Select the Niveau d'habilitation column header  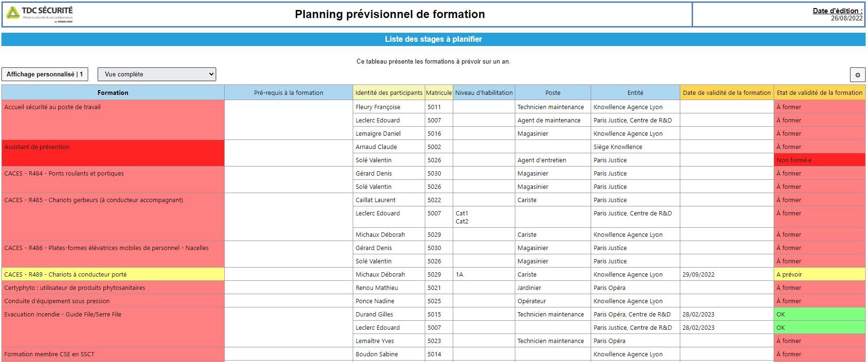(484, 93)
